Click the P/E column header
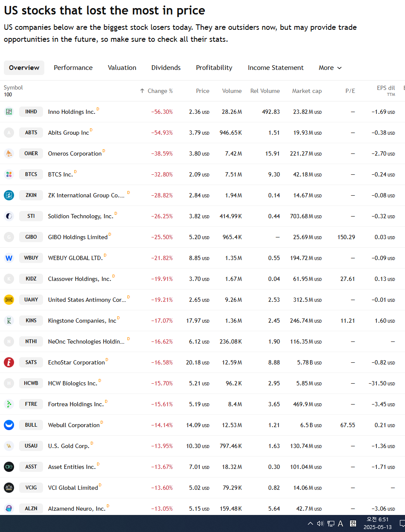The image size is (405, 532). pos(350,91)
